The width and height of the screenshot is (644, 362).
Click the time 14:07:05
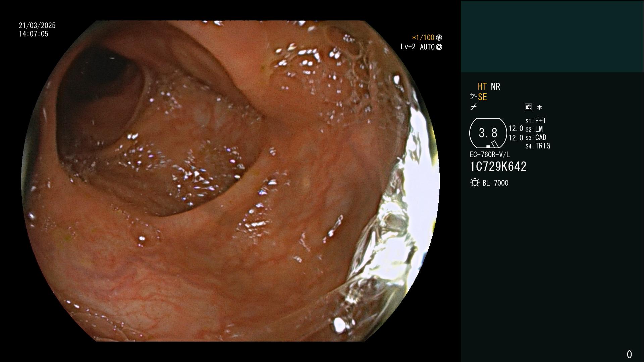coord(34,34)
